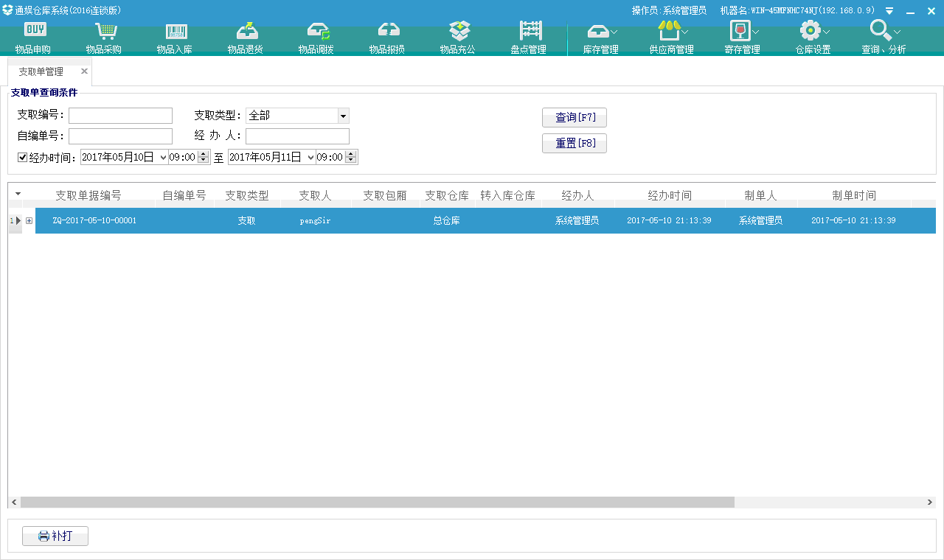Select cell ZQ-2017-05-10-00001
The image size is (944, 560).
94,220
